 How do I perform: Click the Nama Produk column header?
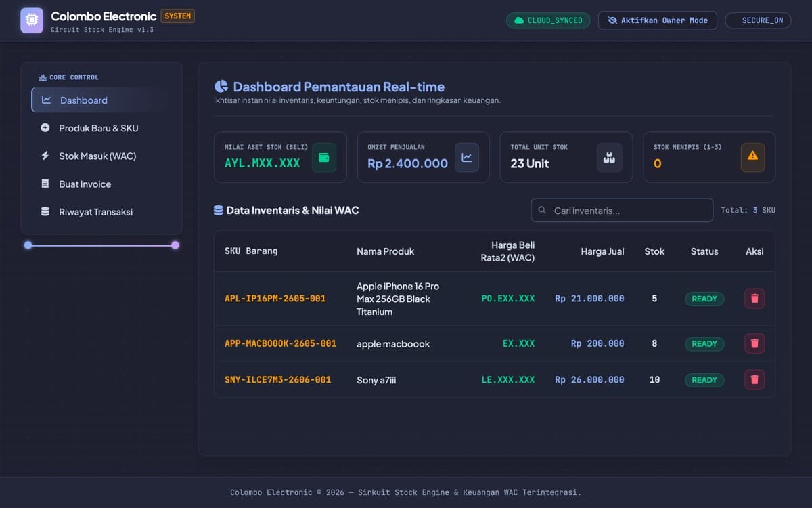[x=385, y=251]
